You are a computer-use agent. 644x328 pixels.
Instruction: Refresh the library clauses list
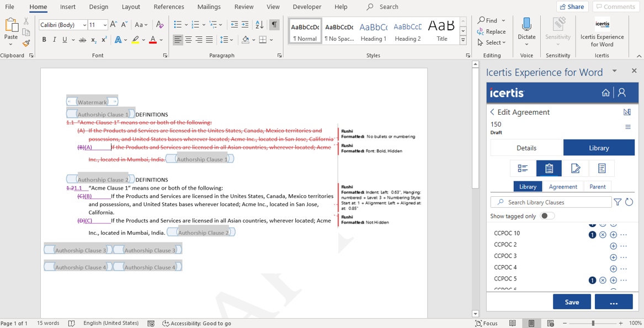pyautogui.click(x=629, y=202)
